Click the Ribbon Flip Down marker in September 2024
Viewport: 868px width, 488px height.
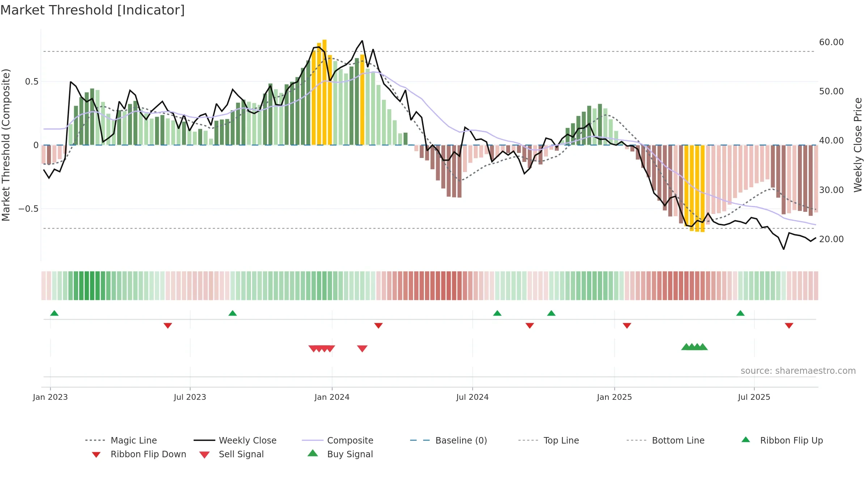[530, 326]
